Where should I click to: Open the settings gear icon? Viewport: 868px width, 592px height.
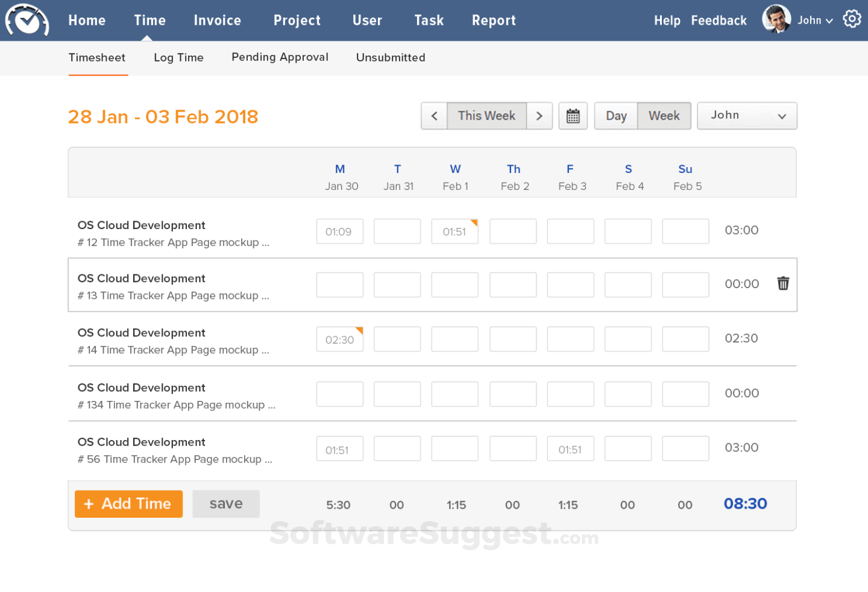[x=852, y=19]
